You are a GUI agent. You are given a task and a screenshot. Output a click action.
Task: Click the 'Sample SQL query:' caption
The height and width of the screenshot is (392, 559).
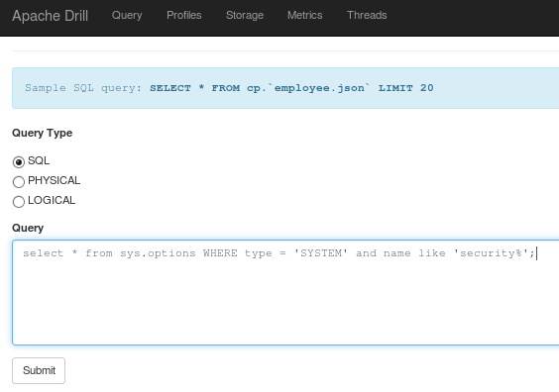(x=83, y=88)
